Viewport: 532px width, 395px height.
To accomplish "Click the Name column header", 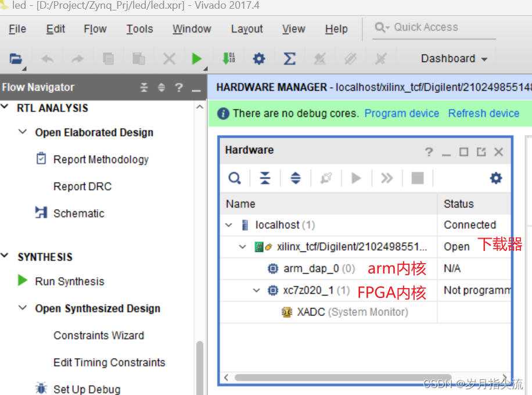I will [328, 204].
